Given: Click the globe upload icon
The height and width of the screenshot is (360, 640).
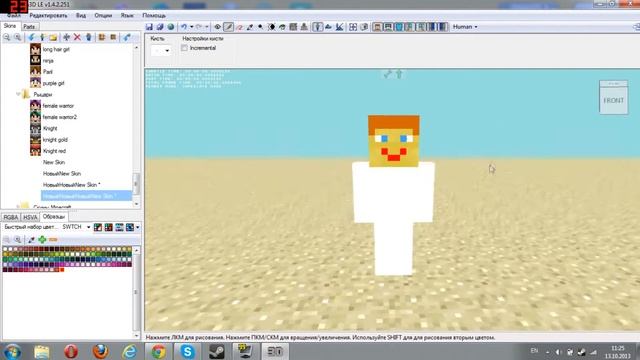Looking at the screenshot, I should [171, 27].
